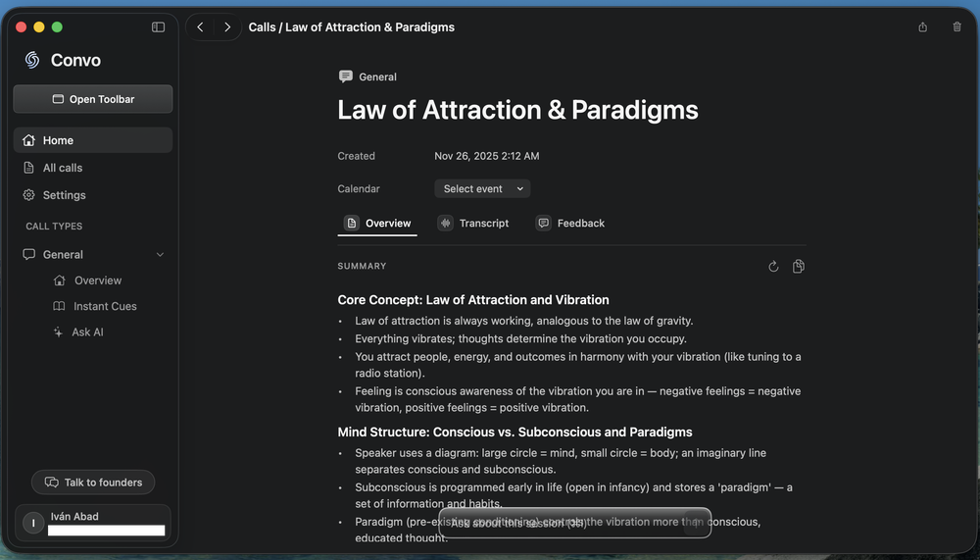This screenshot has height=560, width=980.
Task: Switch to the Transcript tab
Action: (473, 224)
